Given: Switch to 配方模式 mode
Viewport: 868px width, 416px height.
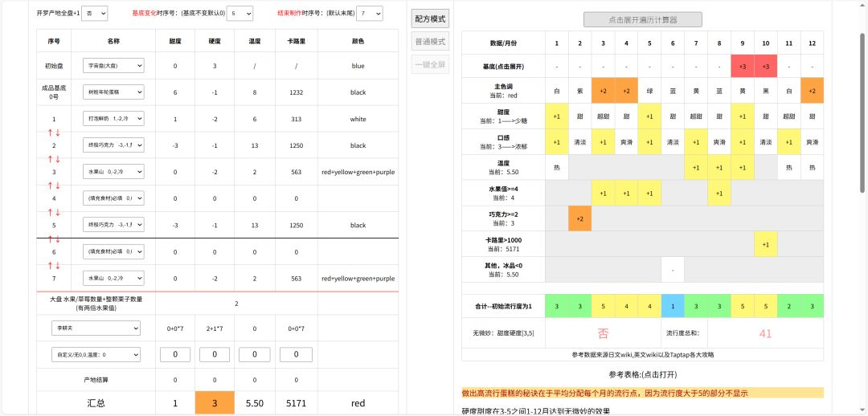Looking at the screenshot, I should pos(430,18).
